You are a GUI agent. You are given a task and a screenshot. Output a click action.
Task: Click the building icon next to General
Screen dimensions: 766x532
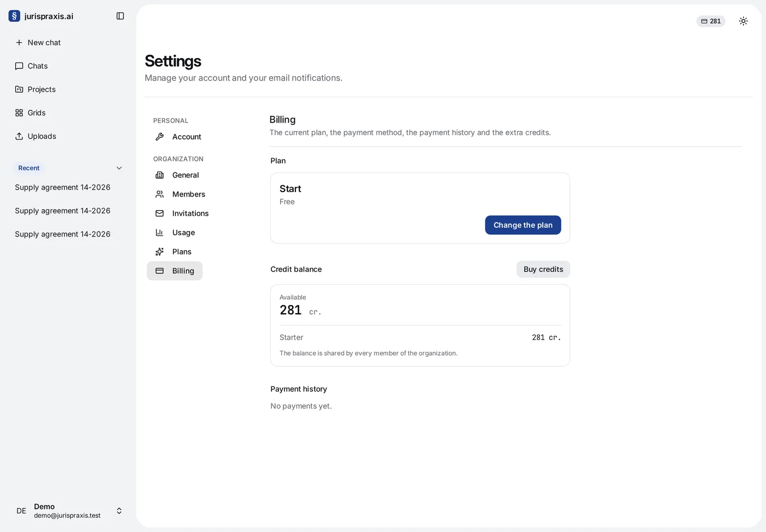point(160,175)
